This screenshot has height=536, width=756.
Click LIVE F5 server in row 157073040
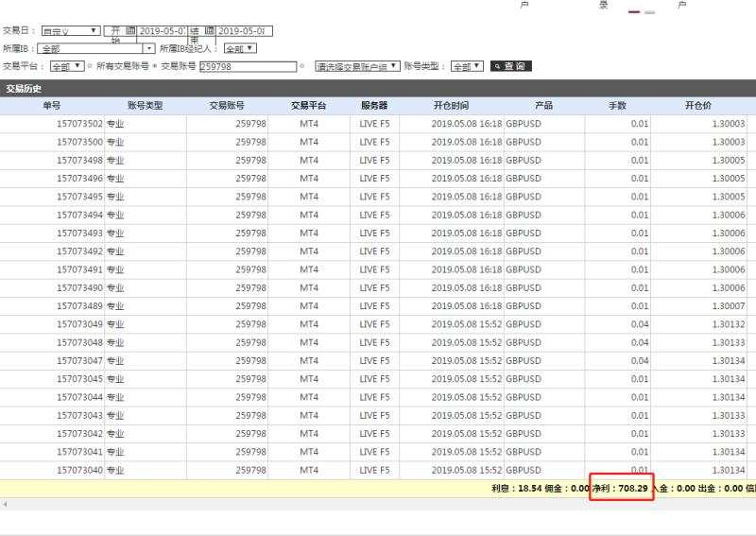(374, 471)
